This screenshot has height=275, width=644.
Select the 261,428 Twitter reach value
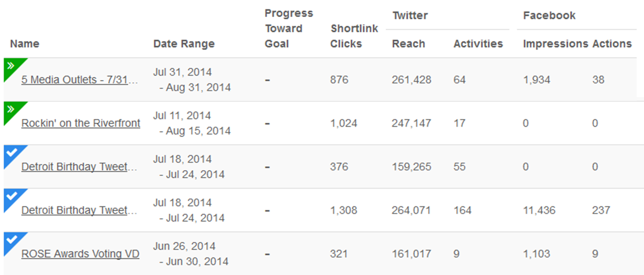click(x=411, y=80)
